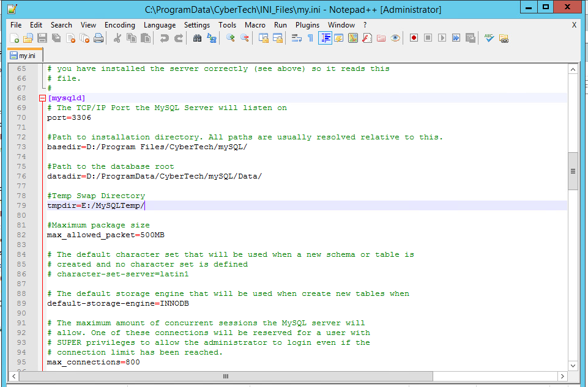Screen dimensions: 588x387
Task: Print the document using the printer icon
Action: (x=99, y=38)
